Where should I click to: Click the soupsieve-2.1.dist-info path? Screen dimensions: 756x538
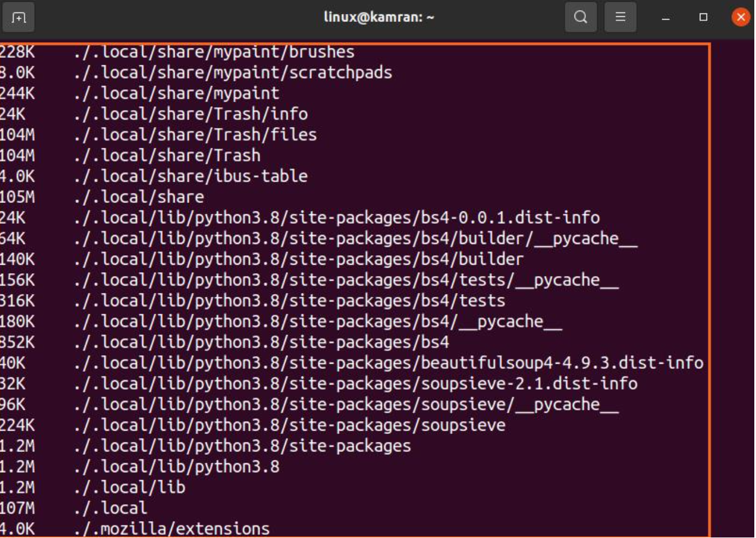point(355,383)
